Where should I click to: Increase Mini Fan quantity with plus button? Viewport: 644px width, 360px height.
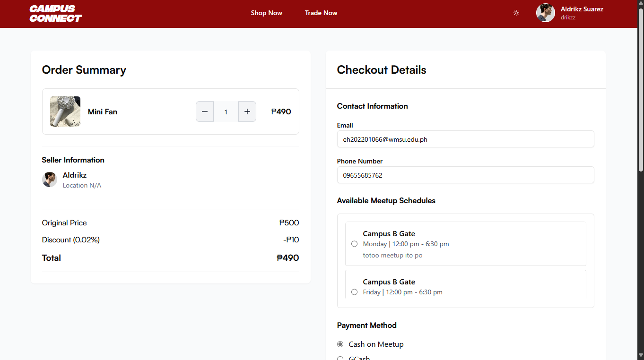247,111
